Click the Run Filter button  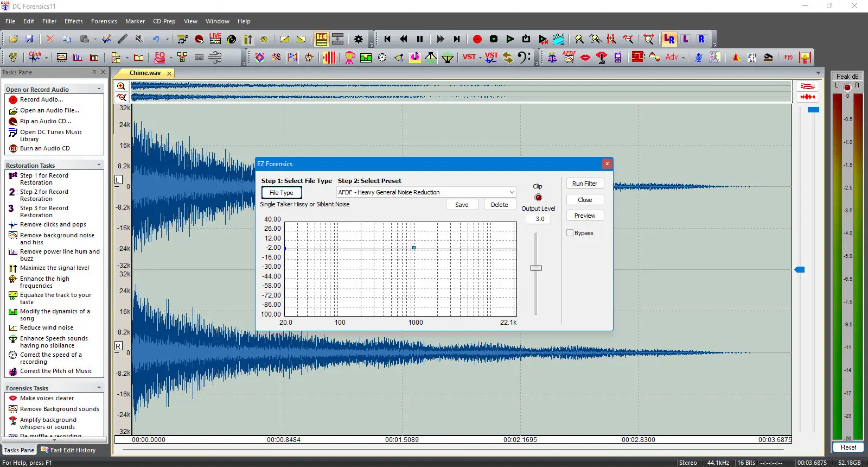(x=584, y=184)
